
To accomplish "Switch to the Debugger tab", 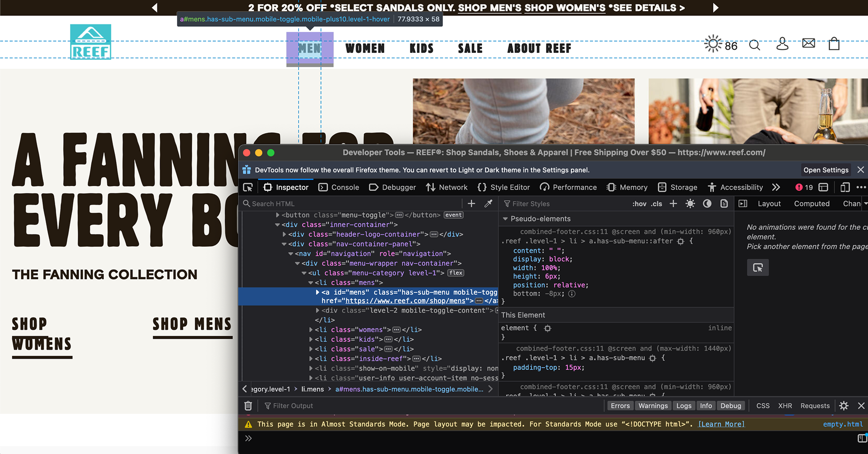I will point(392,187).
